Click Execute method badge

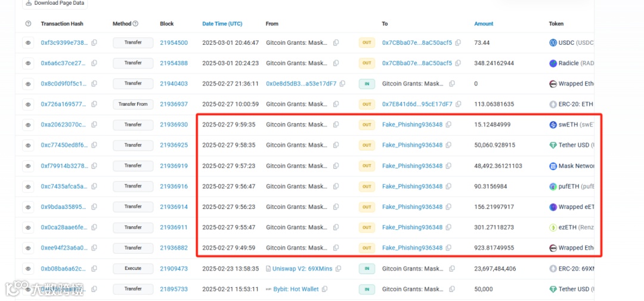point(133,269)
